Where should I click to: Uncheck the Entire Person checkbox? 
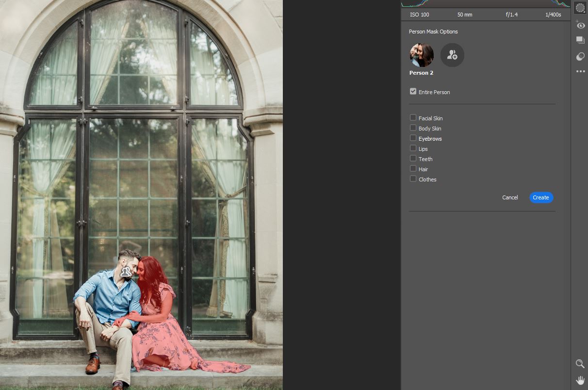(413, 91)
